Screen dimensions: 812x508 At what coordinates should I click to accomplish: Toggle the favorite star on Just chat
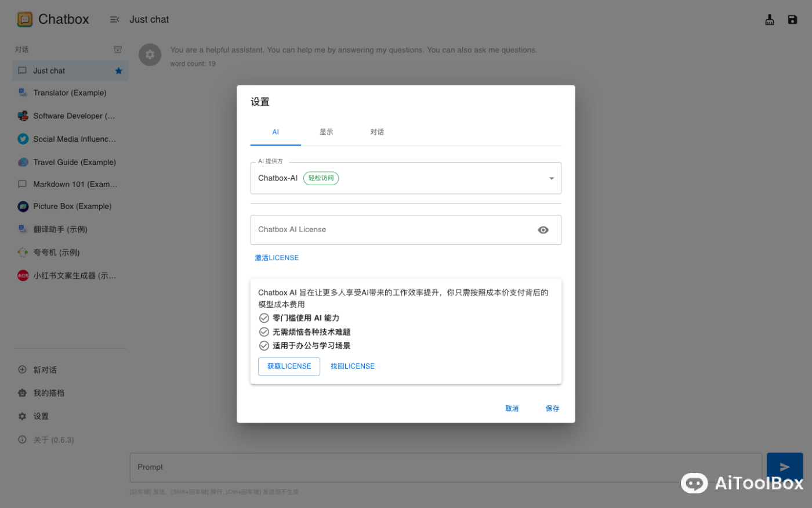click(118, 70)
